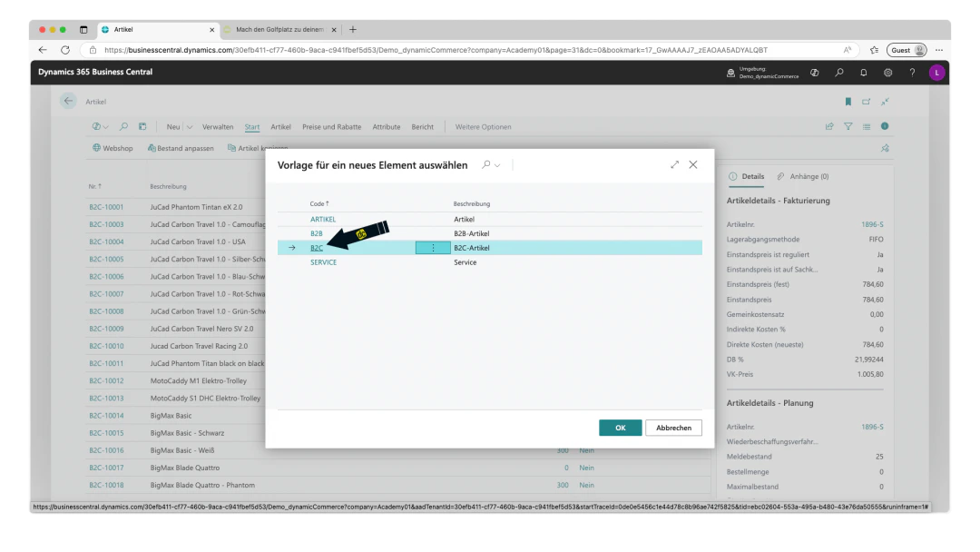Pin the action bar with pin icon

885,148
